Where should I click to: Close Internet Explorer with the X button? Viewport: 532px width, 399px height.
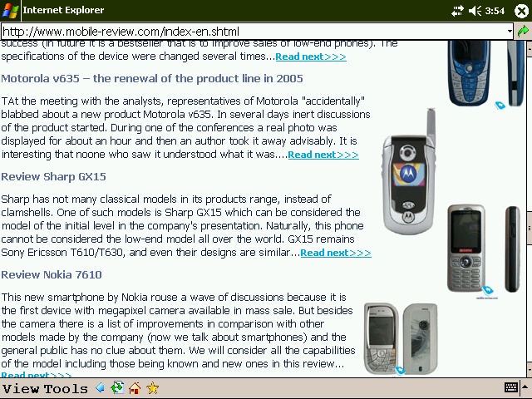521,11
